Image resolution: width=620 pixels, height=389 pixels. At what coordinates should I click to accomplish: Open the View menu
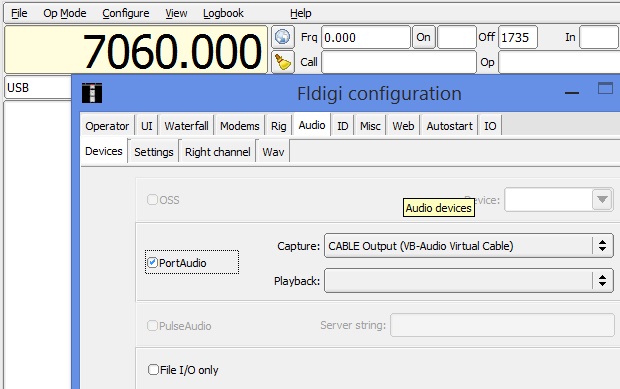[x=176, y=13]
